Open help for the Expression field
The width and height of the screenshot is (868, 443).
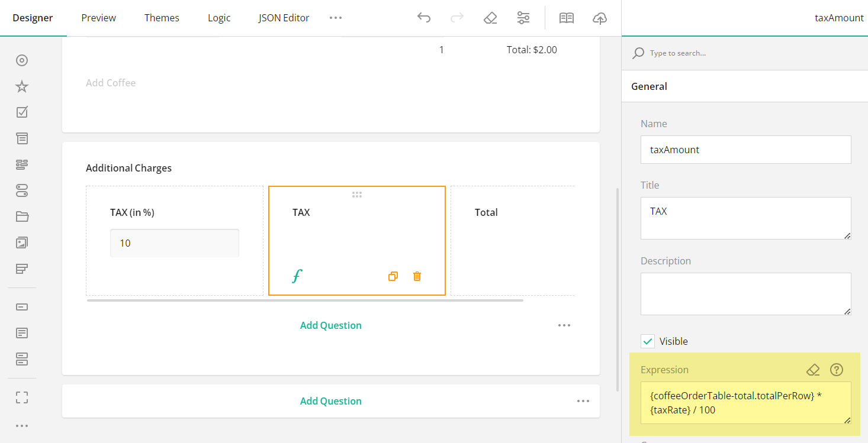tap(836, 370)
